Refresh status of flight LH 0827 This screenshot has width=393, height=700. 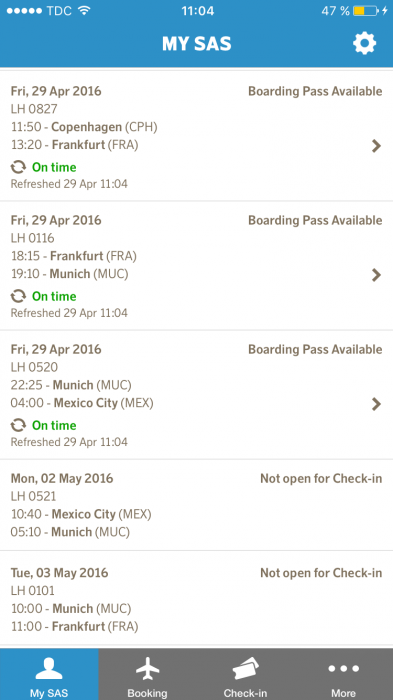point(18,167)
